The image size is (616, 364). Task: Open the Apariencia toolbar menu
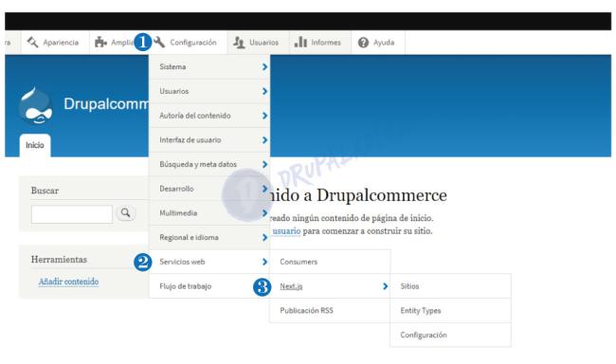(x=55, y=42)
